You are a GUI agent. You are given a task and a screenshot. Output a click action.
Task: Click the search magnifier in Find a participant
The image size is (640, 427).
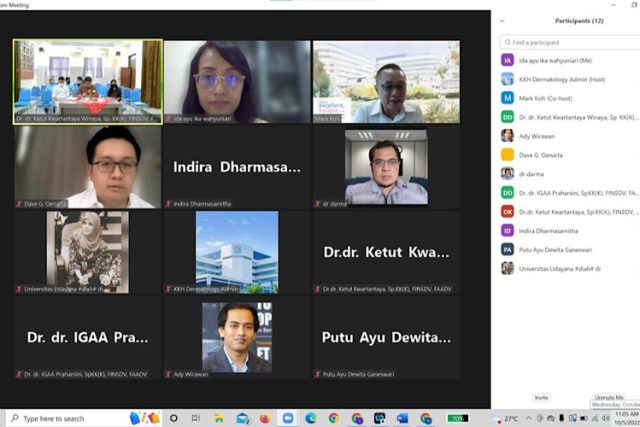(x=507, y=42)
